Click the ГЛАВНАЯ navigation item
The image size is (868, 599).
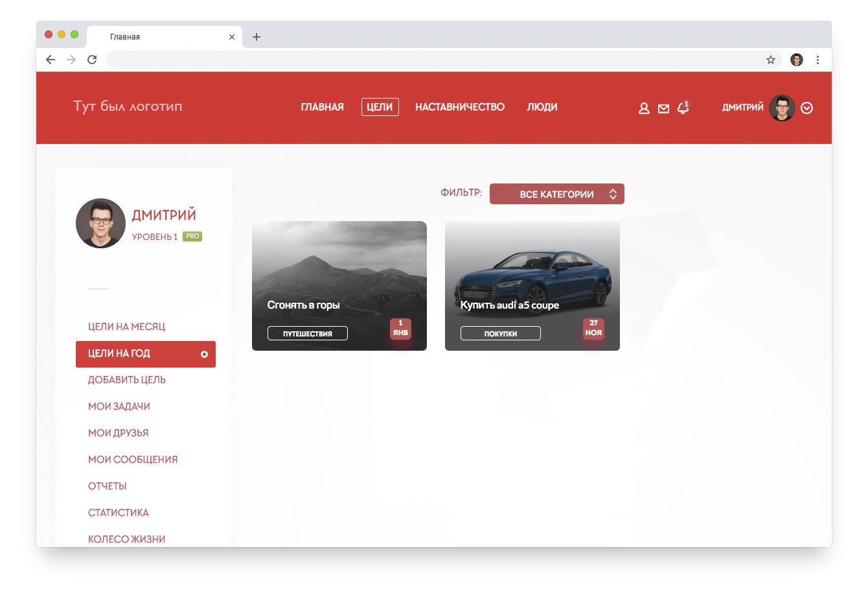[323, 107]
